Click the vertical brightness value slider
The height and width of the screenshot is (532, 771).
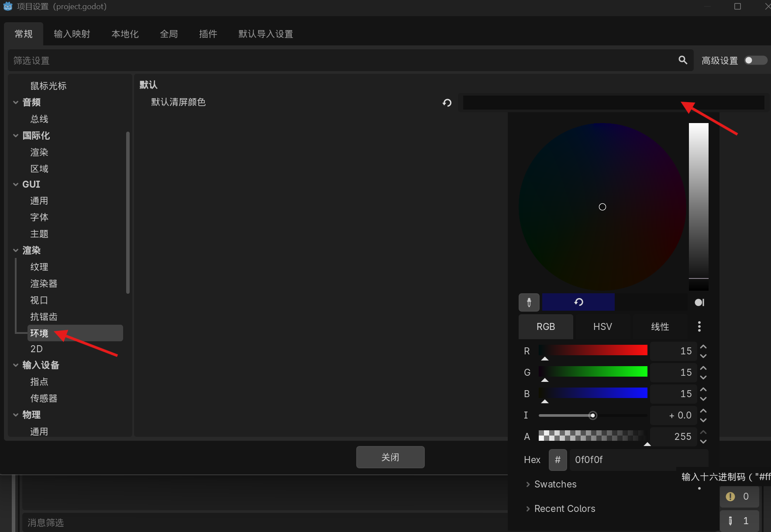pyautogui.click(x=699, y=207)
